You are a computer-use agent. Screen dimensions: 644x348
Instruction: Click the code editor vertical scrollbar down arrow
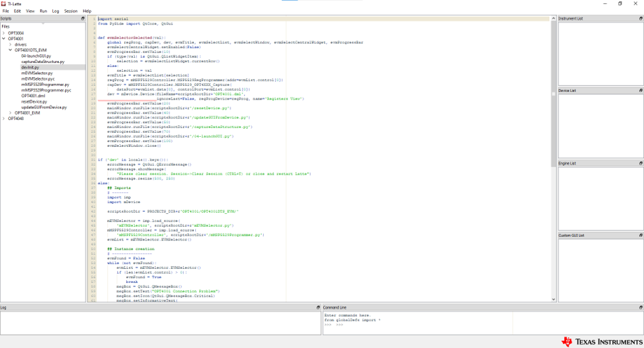pos(553,299)
